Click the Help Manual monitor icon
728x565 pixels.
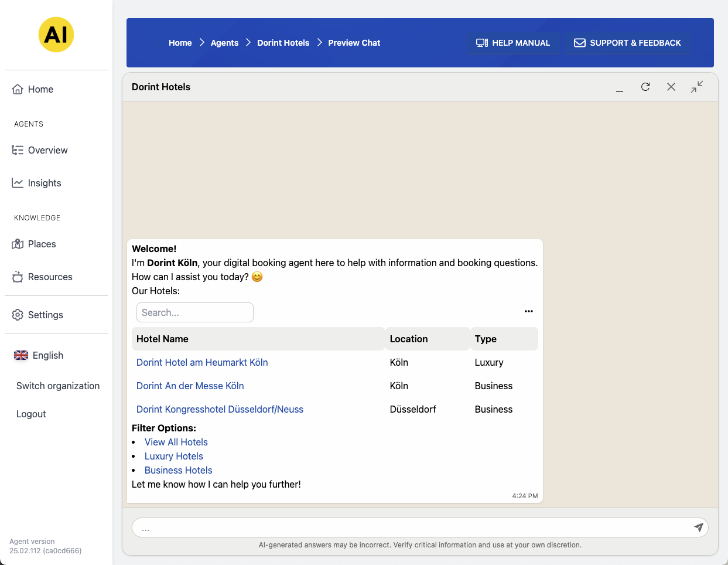(x=482, y=43)
